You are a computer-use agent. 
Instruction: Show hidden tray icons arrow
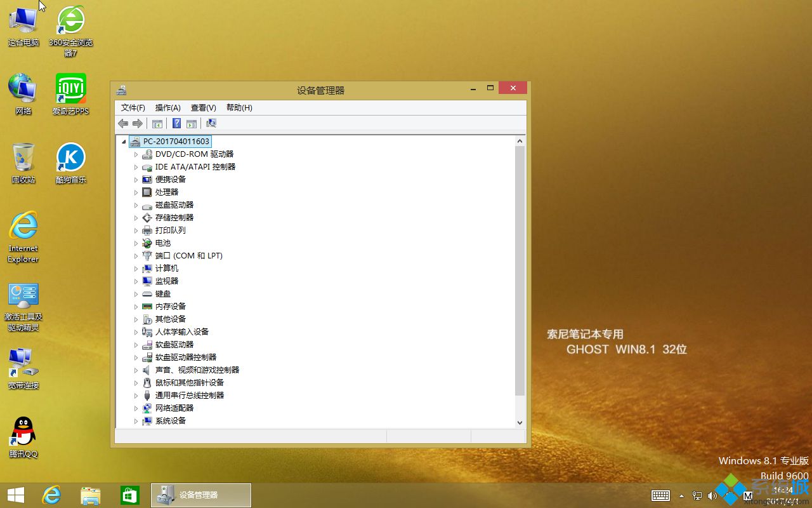(x=682, y=495)
